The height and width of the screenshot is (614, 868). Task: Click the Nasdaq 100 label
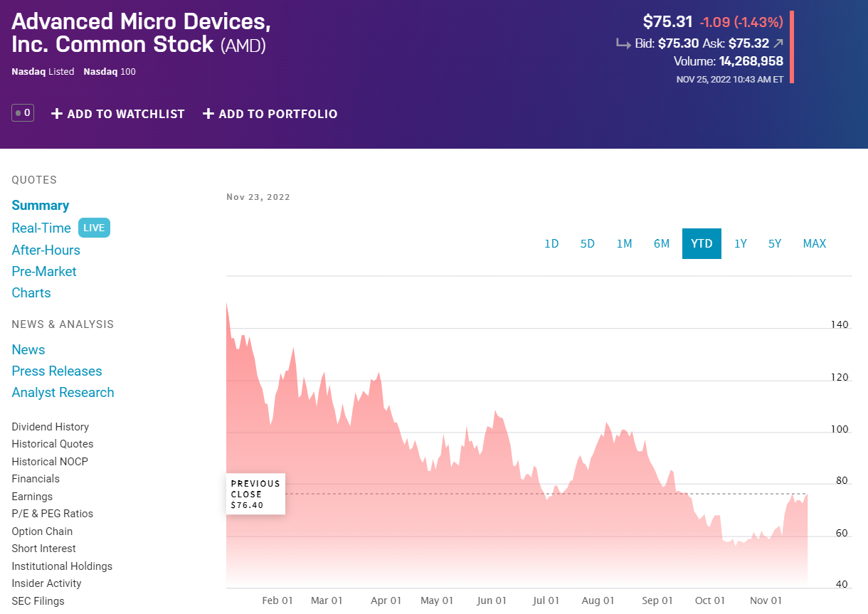110,72
